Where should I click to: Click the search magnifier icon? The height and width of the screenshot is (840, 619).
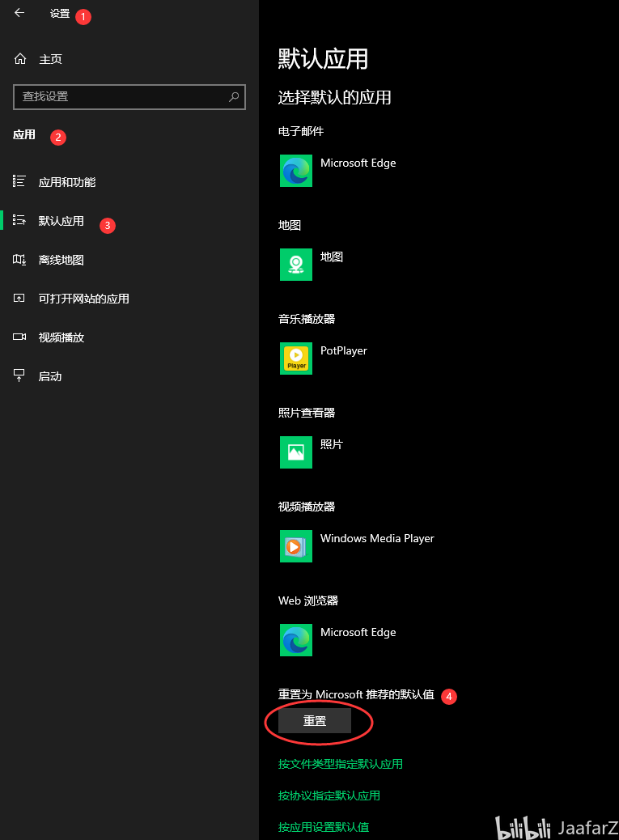(x=234, y=97)
